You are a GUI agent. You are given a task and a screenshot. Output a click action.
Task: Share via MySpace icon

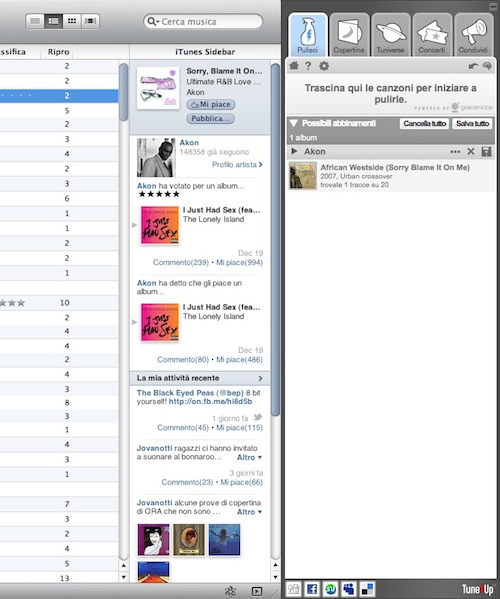click(349, 589)
